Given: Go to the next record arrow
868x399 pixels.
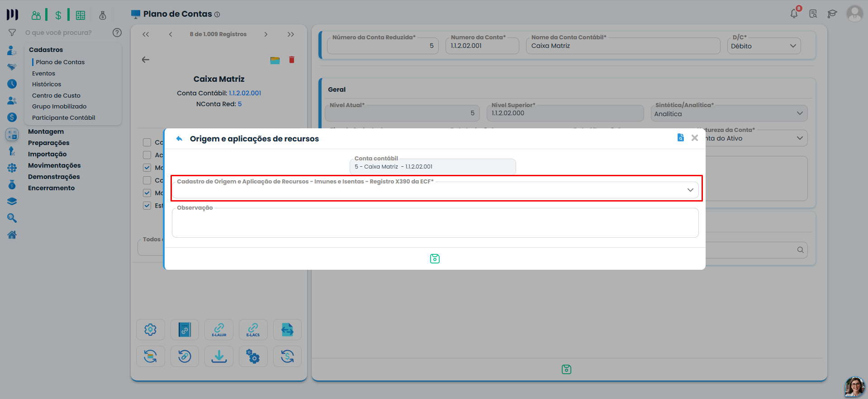Looking at the screenshot, I should click(x=266, y=34).
